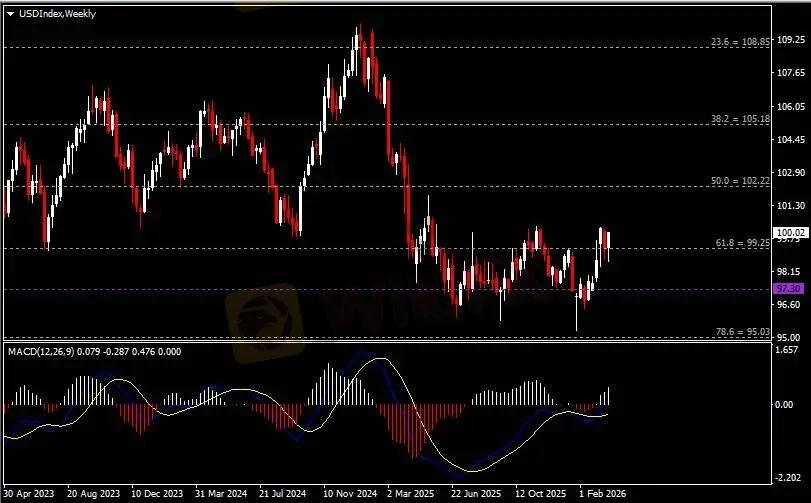This screenshot has width=811, height=503.
Task: Click the 95.00 price axis value
Action: pos(789,338)
